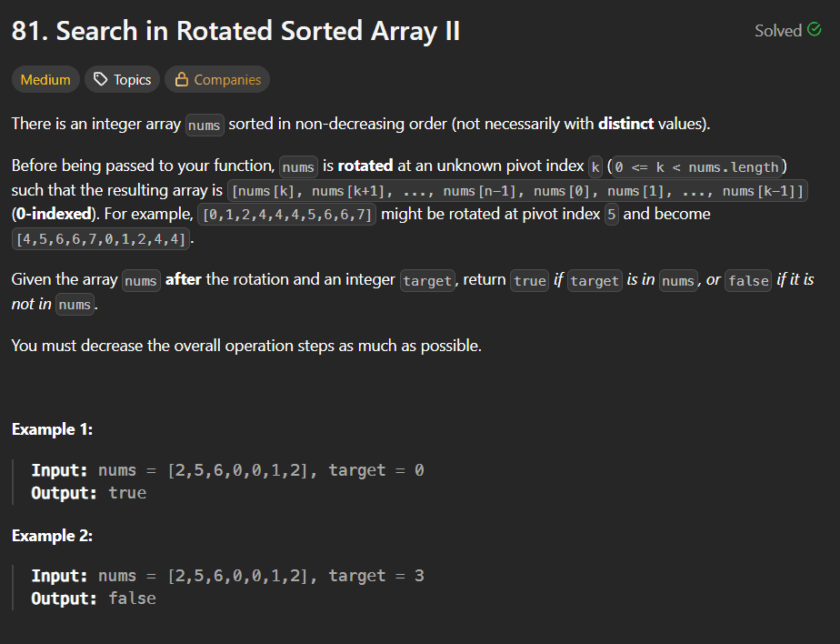
Task: Open the premium Companies list
Action: click(x=217, y=79)
